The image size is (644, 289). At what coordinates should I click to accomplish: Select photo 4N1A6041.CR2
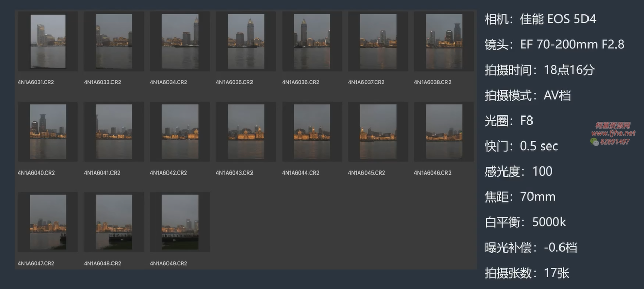coord(114,132)
